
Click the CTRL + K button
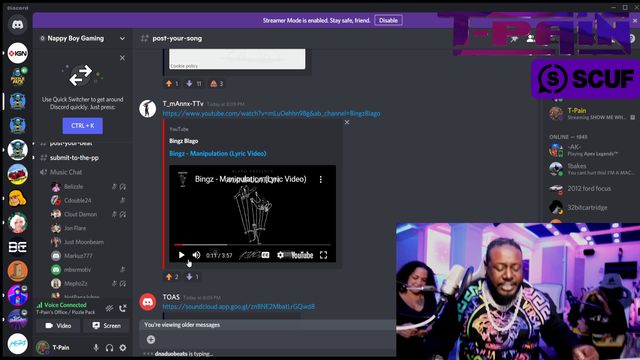click(82, 126)
